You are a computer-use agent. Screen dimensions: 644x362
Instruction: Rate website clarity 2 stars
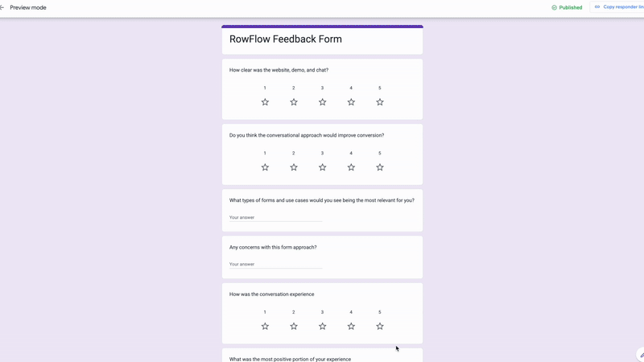pos(294,102)
